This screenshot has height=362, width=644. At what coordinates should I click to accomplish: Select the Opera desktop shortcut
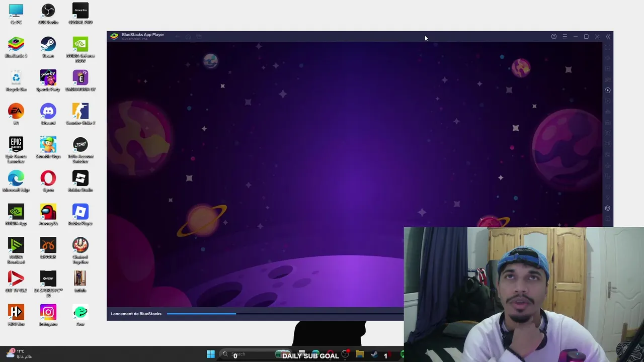48,182
